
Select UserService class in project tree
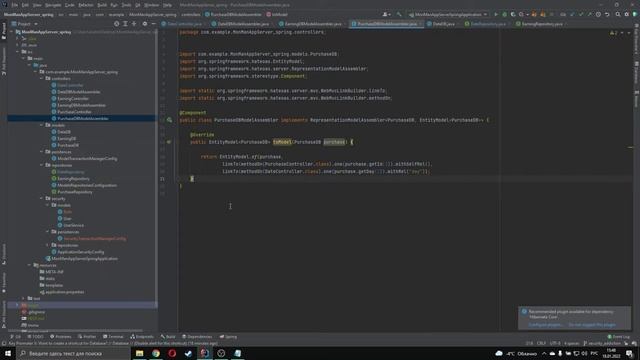click(x=73, y=225)
